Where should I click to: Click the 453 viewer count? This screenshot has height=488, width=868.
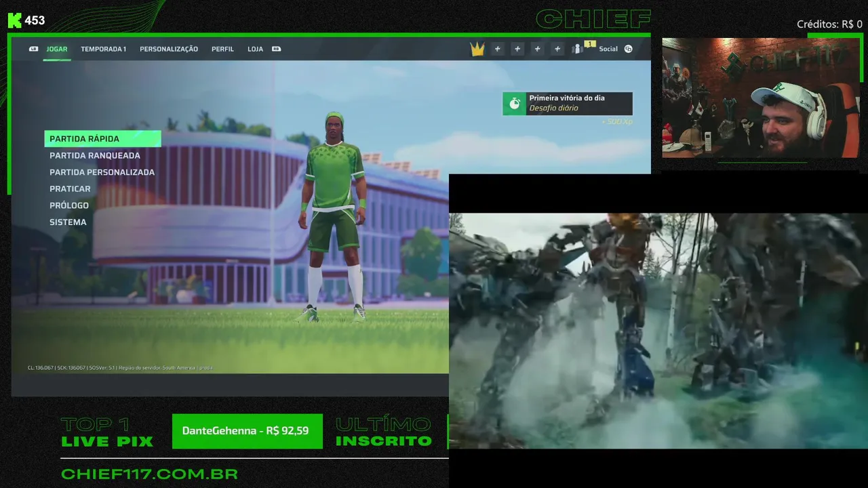[35, 20]
